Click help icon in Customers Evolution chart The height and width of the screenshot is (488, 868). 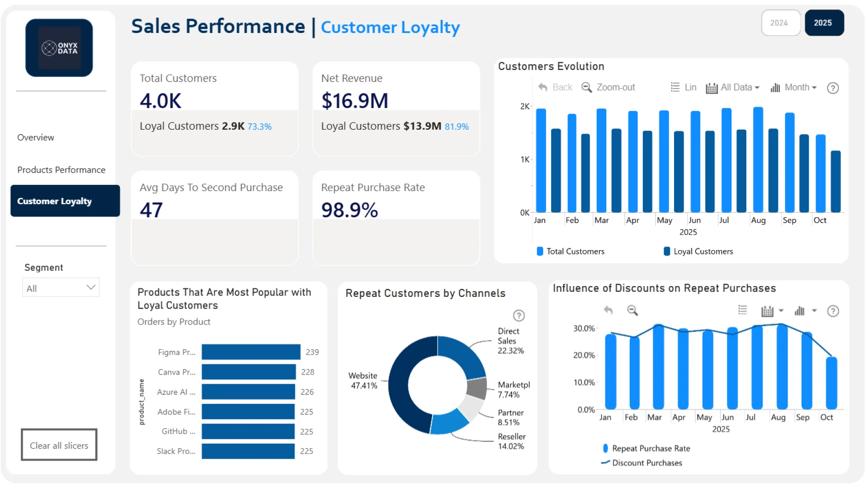[x=832, y=88]
